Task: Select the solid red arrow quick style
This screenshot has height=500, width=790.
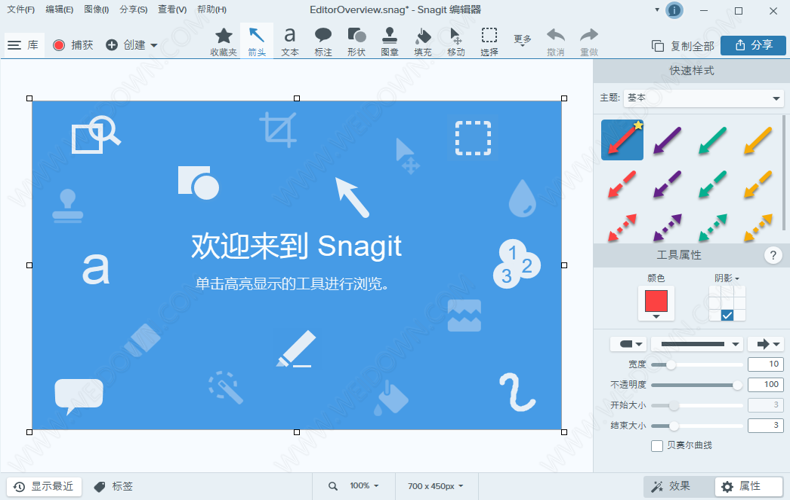Action: [622, 140]
